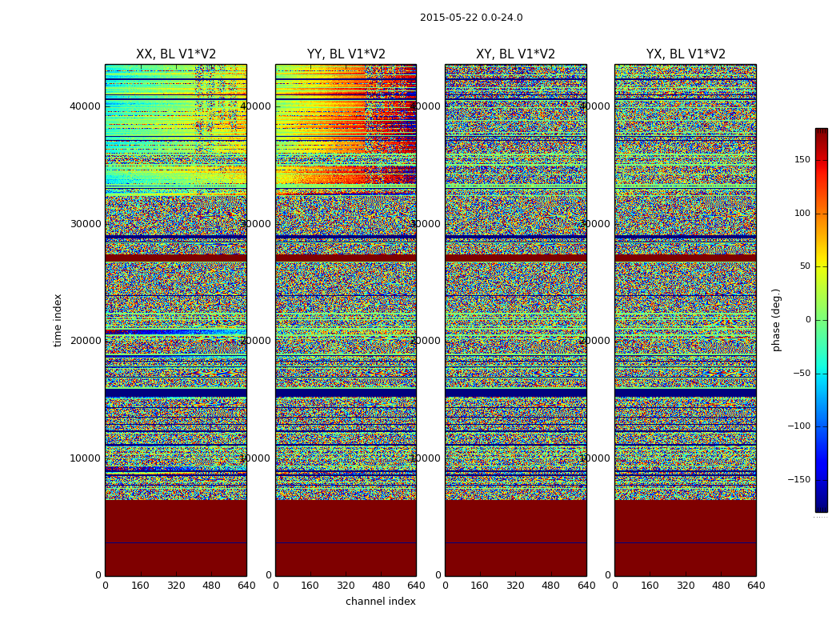Click the YY, BL V1*V2 subplot title
This screenshot has height=640, width=840.
coord(346,54)
